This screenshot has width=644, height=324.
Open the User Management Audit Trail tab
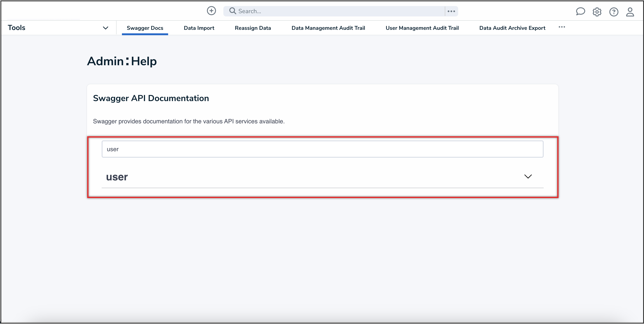point(422,28)
